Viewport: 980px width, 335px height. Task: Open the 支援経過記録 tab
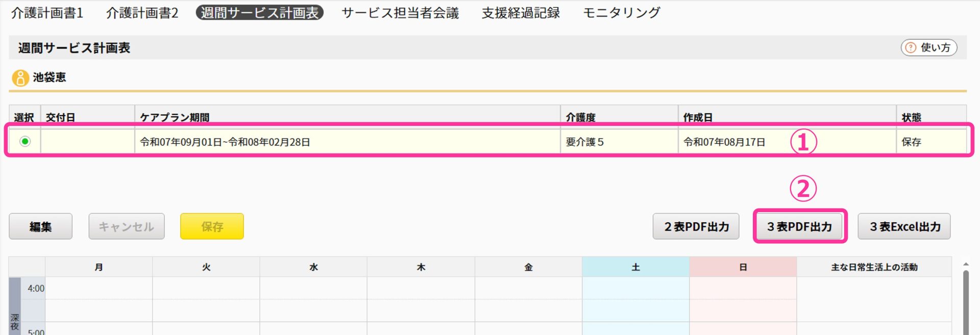[x=521, y=13]
